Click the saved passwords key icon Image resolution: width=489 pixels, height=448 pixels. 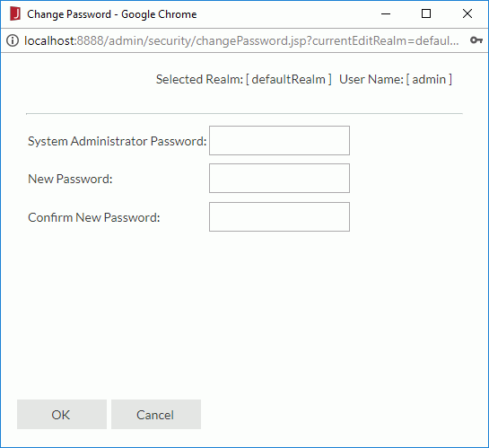[x=476, y=40]
